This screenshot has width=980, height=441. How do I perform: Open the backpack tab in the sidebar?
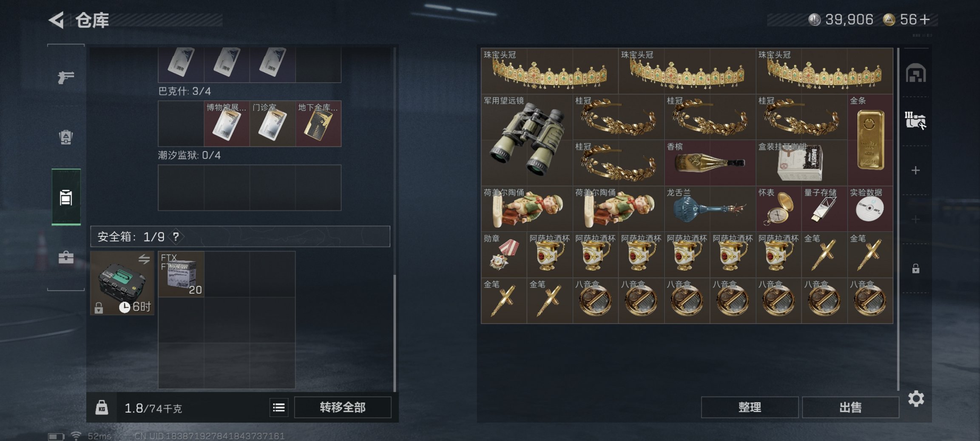66,137
